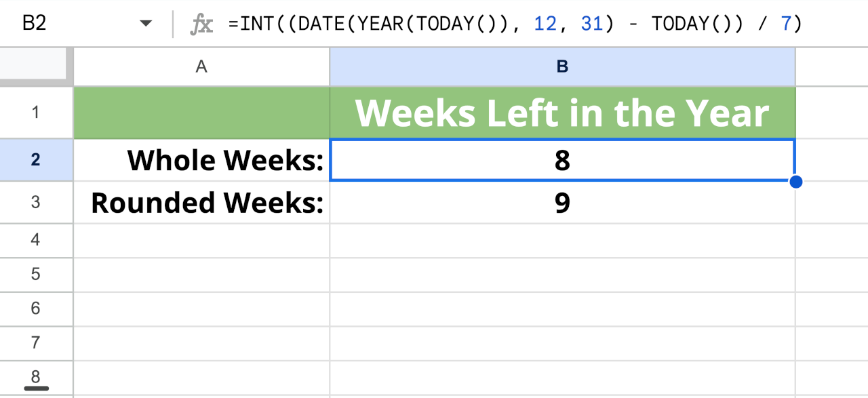The image size is (868, 398).
Task: Select the cell showing 9
Action: coord(561,202)
